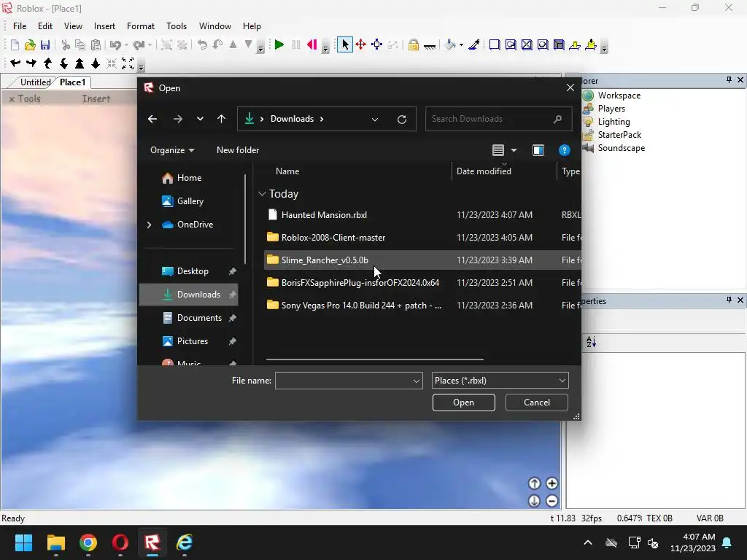This screenshot has height=560, width=747.
Task: Click the zoom out minus in viewport
Action: click(551, 501)
